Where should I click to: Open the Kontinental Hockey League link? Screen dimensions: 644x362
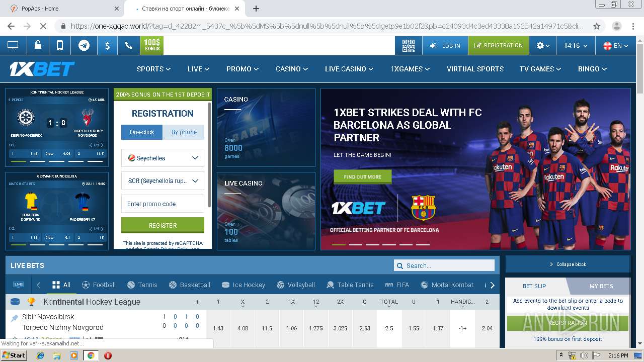[92, 302]
